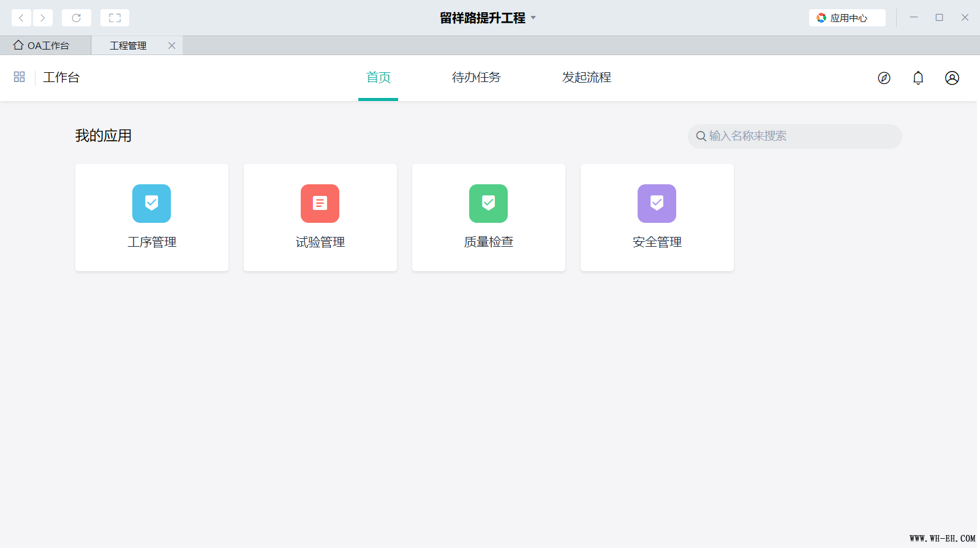This screenshot has width=980, height=551.
Task: Go back with the left arrow
Action: pyautogui.click(x=21, y=18)
